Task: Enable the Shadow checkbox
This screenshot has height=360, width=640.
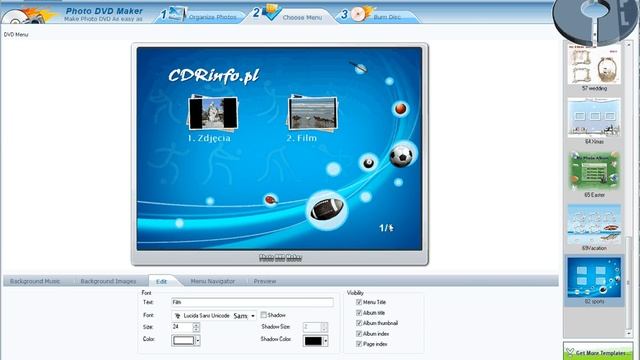Action: click(x=264, y=315)
